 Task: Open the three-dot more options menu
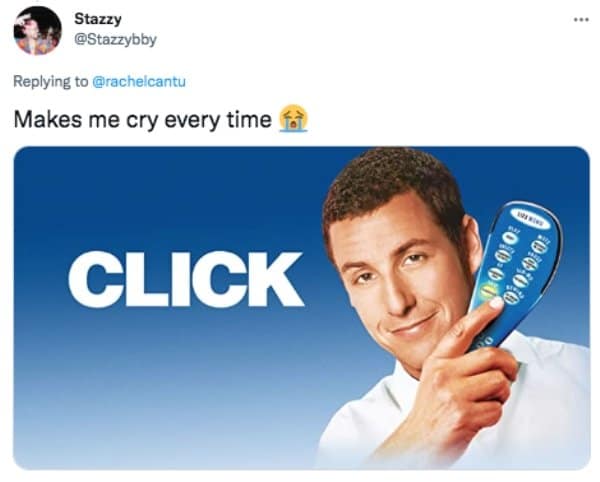point(581,20)
